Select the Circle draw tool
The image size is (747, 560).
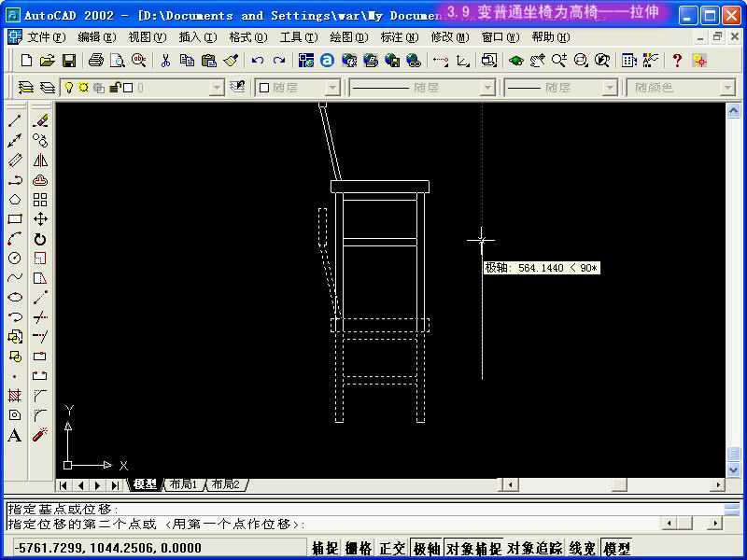tap(15, 259)
